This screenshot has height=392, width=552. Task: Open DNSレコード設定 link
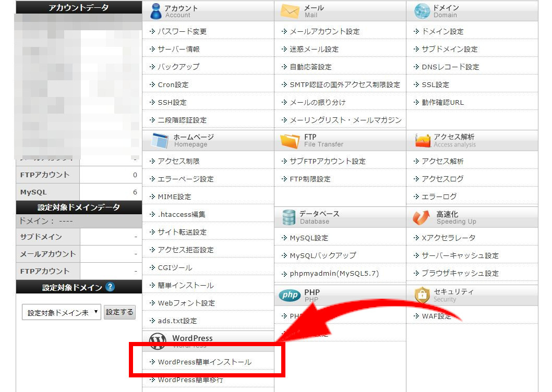(x=450, y=67)
